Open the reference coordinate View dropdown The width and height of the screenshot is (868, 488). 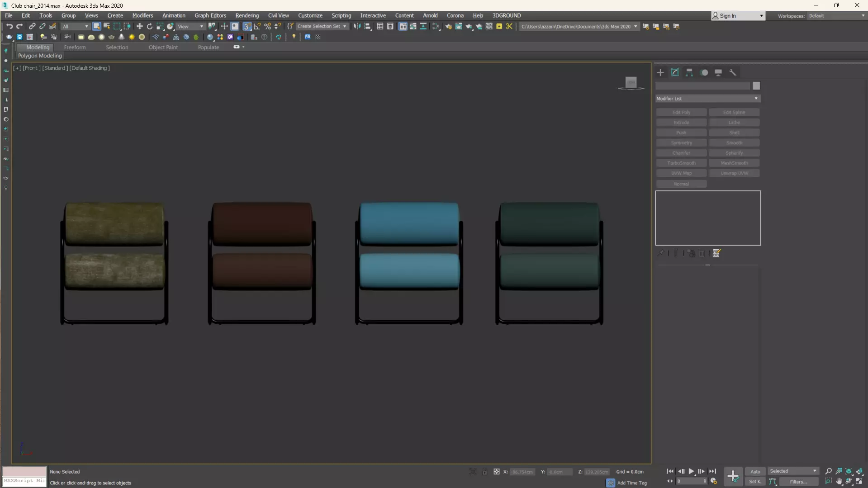(x=190, y=26)
